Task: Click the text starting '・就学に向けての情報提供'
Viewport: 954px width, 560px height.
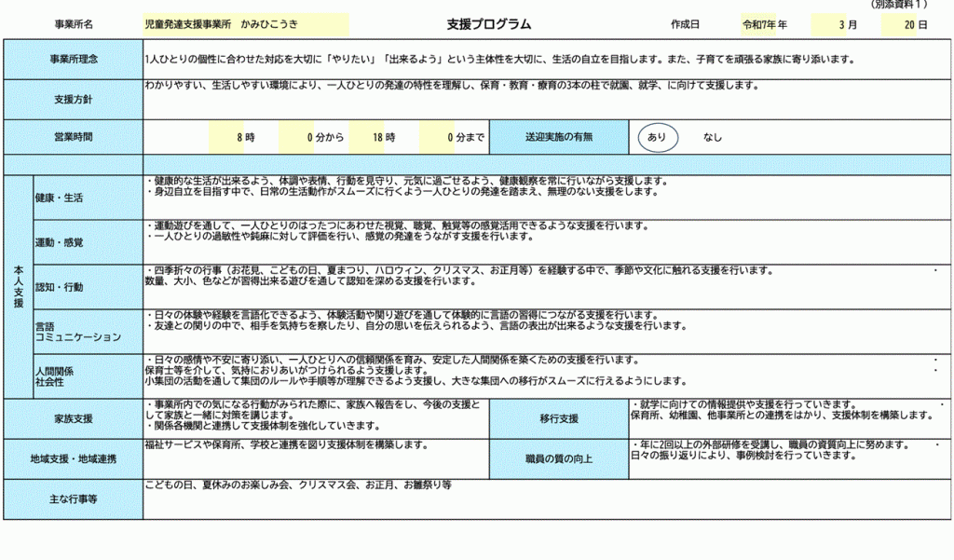Action: 783,410
